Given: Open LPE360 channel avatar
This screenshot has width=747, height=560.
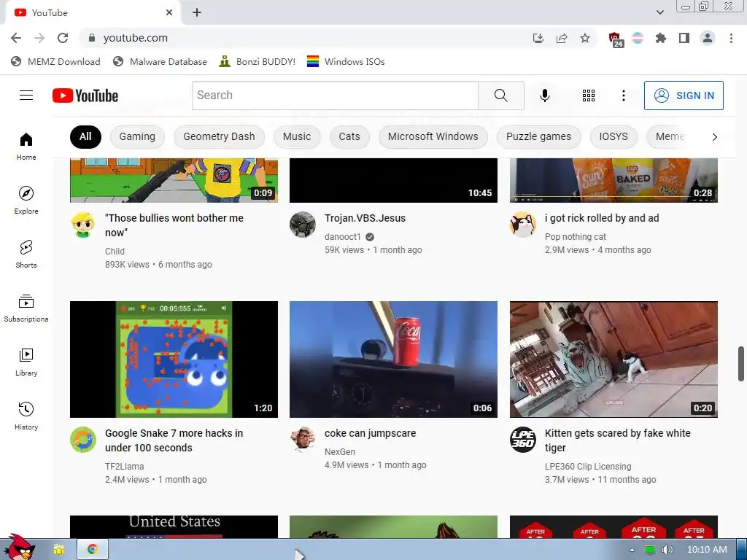Looking at the screenshot, I should 522,440.
